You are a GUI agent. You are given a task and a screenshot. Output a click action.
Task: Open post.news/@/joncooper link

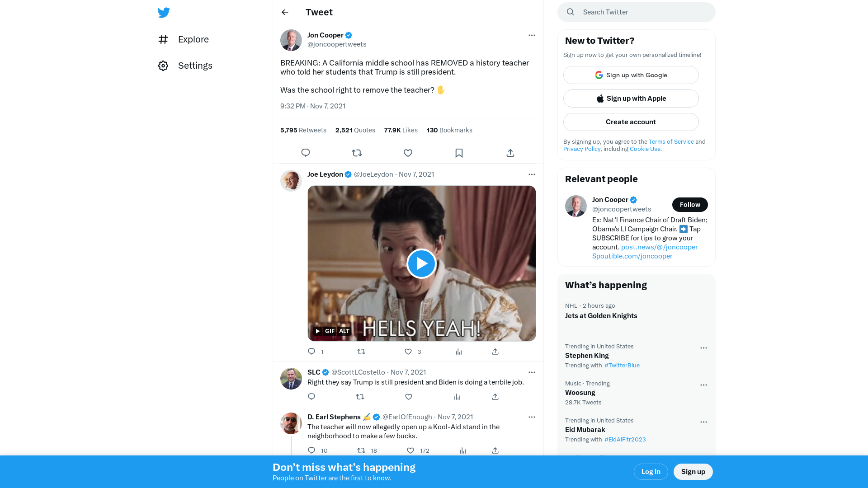tap(659, 247)
